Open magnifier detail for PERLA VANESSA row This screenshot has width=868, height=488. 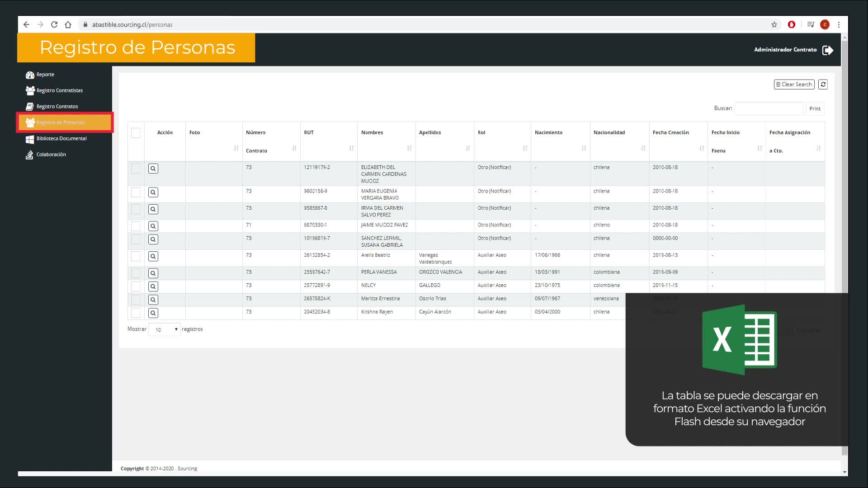[x=153, y=273]
